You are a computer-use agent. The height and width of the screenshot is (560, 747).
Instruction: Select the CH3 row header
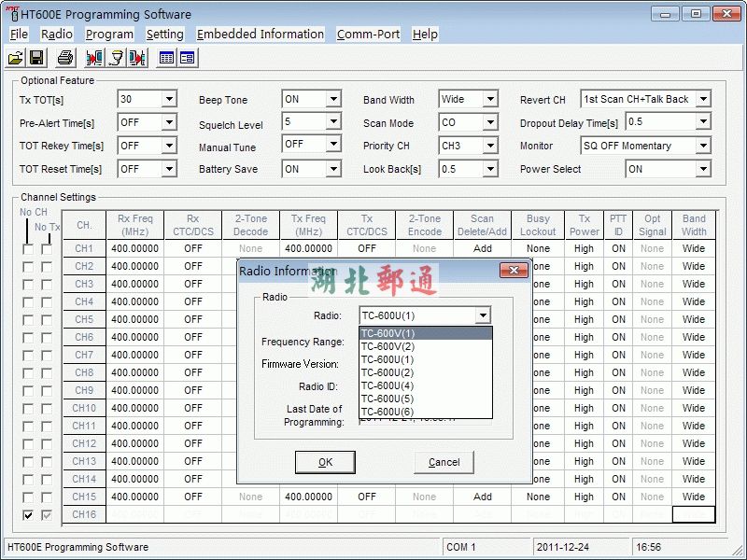(84, 285)
